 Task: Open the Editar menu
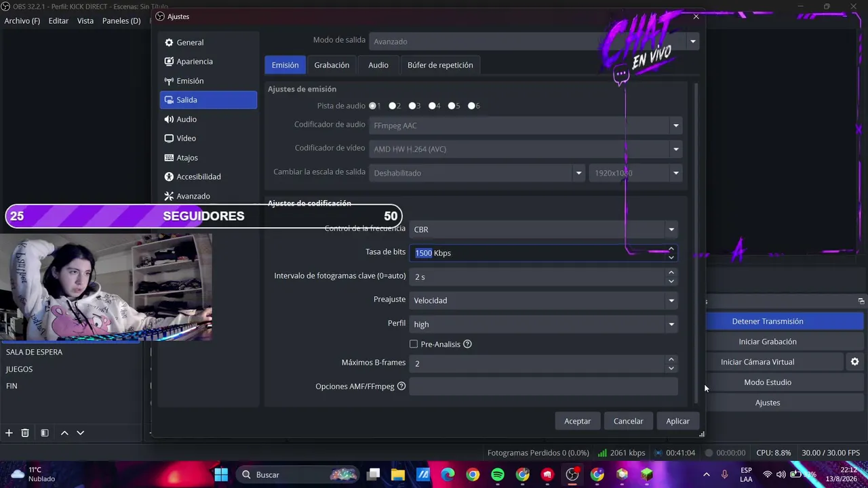pos(58,21)
